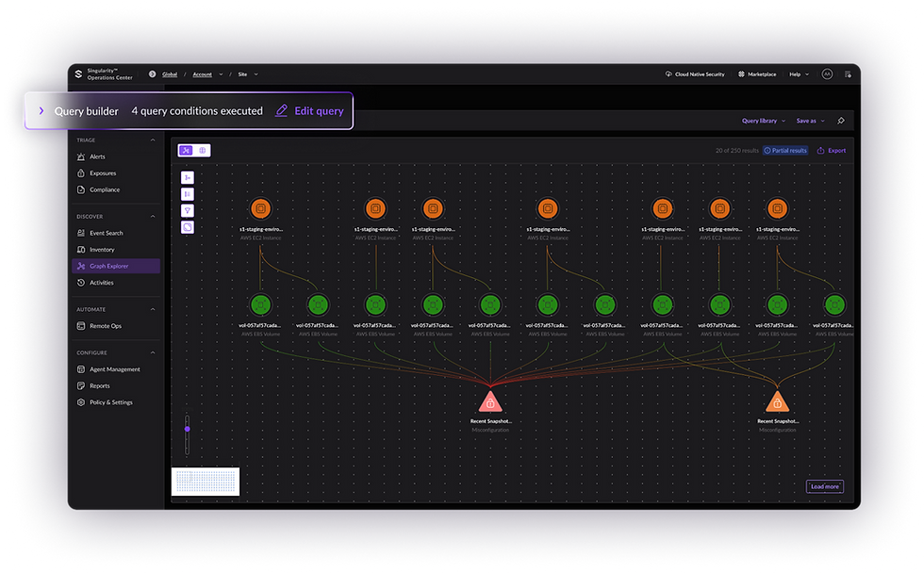Image resolution: width=924 pixels, height=573 pixels.
Task: Open Event Search in the sidebar
Action: point(115,233)
